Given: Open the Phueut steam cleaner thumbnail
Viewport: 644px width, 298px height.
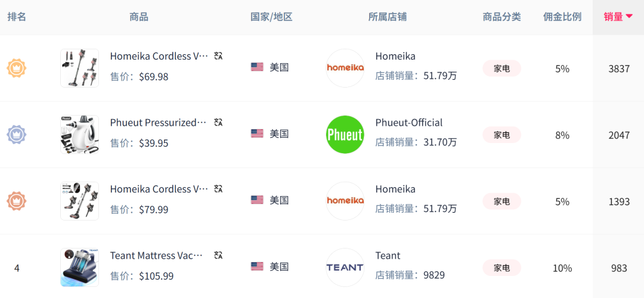Looking at the screenshot, I should [79, 135].
